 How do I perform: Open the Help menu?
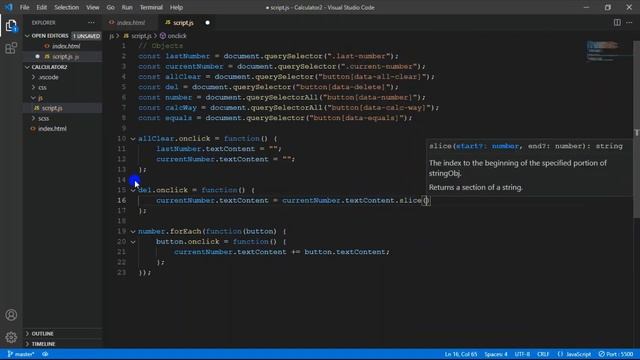176,7
